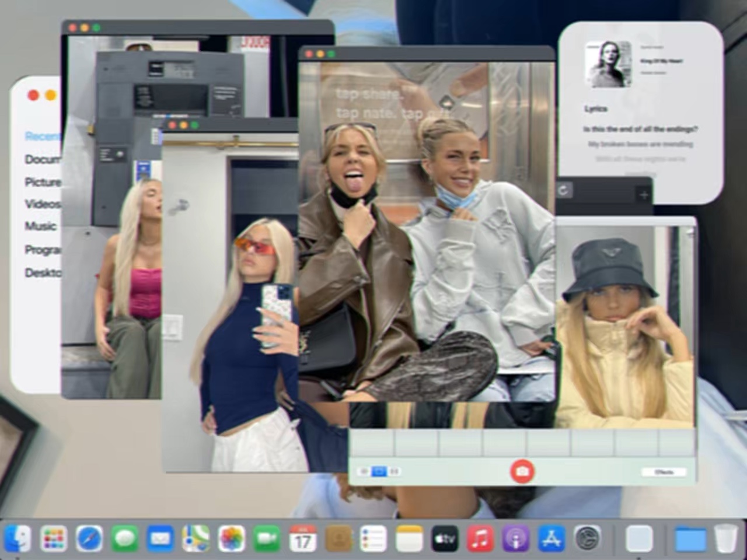Open Maps from the dock
Image resolution: width=747 pixels, height=560 pixels.
point(196,538)
